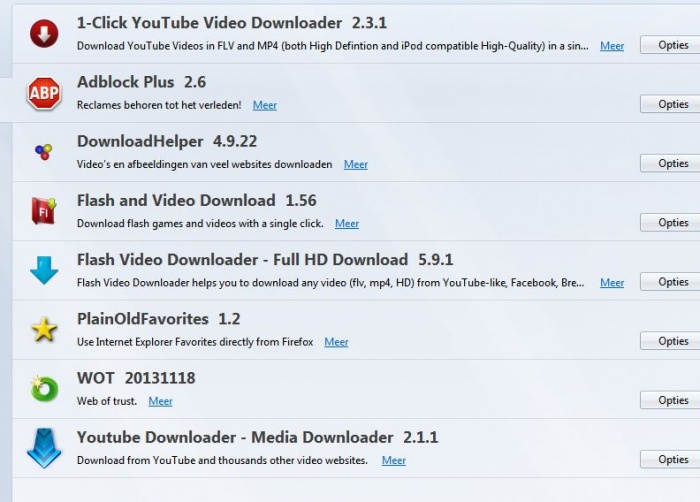Open Opties for PlainOldFavorites

pyautogui.click(x=670, y=341)
